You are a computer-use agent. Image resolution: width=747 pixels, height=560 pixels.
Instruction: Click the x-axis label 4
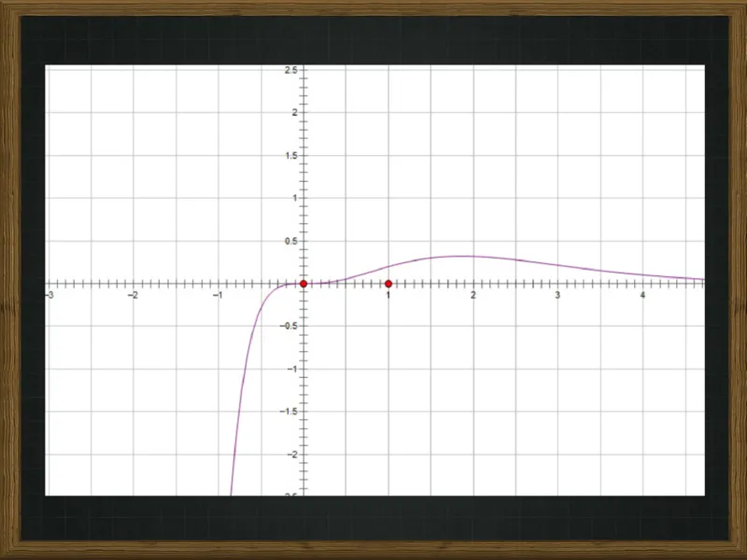[x=642, y=295]
